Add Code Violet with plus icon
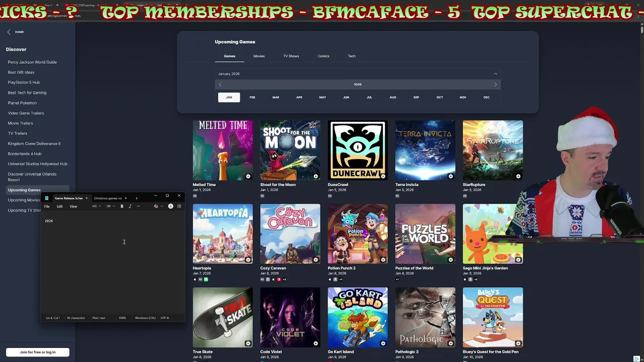Screen dimensions: 644x362 [315, 343]
